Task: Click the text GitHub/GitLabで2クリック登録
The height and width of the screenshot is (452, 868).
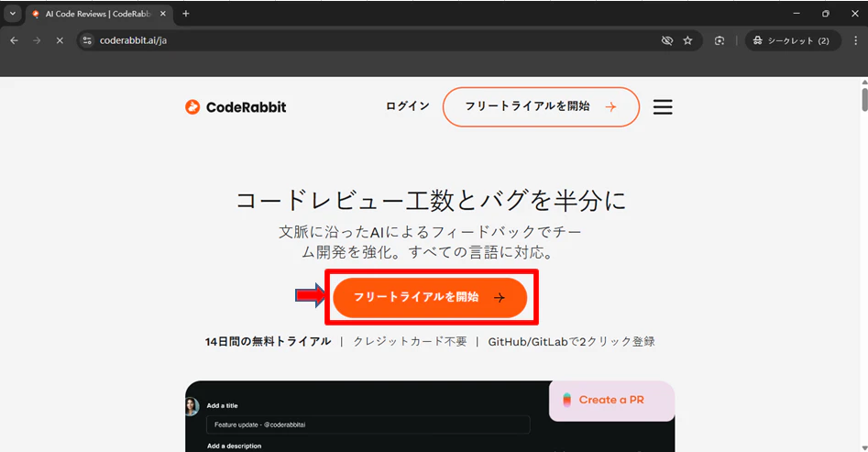Action: pos(571,342)
